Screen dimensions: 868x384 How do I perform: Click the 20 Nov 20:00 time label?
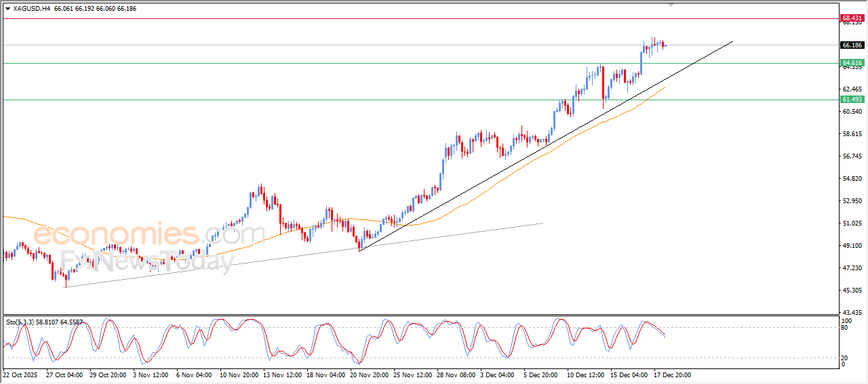point(370,374)
